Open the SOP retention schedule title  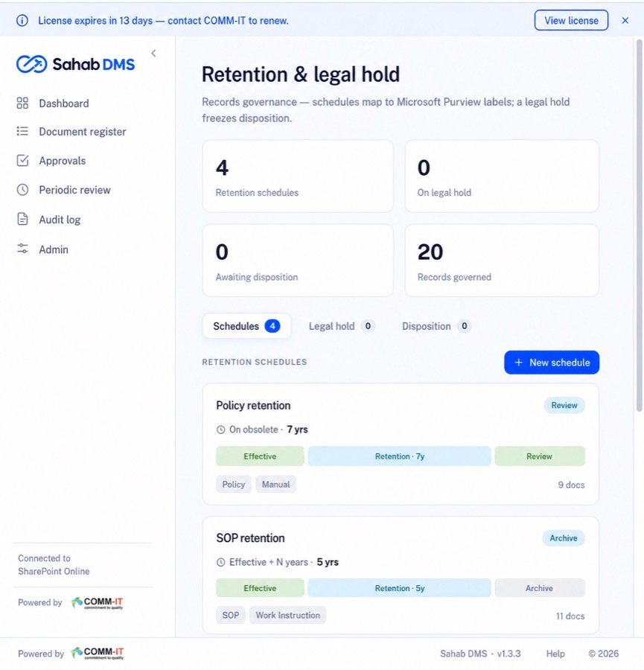coord(250,537)
